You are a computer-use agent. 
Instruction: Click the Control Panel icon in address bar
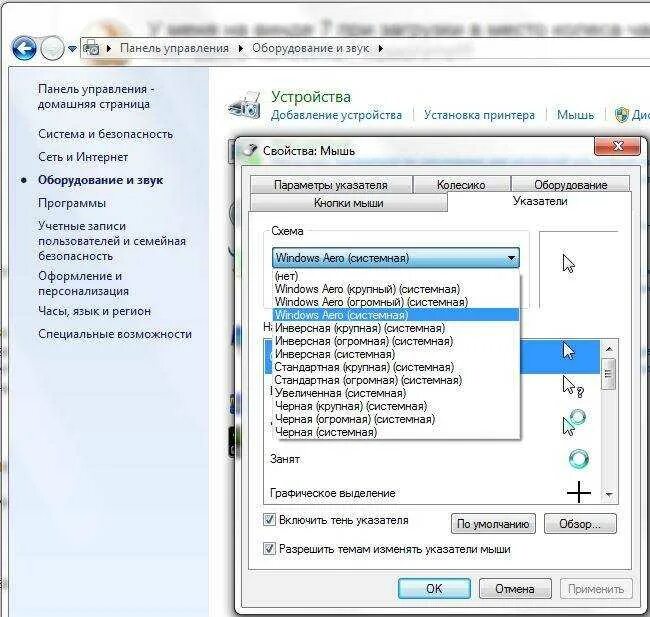click(x=91, y=48)
